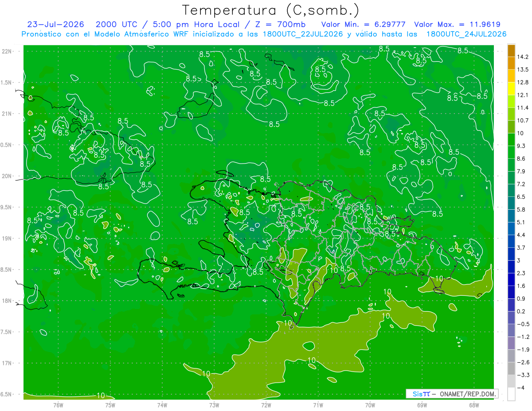Viewport: 532px width, 411px height.
Task: Click the legend value 9.3
Action: coord(522,146)
